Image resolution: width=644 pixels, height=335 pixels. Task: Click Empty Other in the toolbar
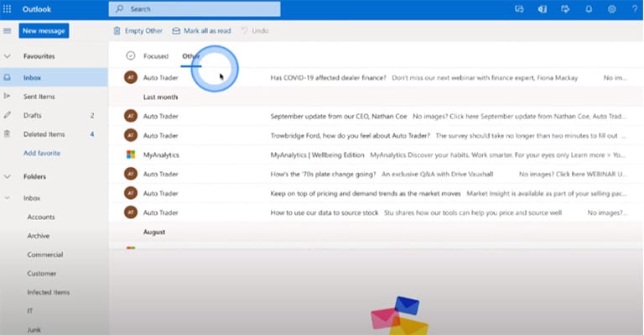tap(138, 31)
